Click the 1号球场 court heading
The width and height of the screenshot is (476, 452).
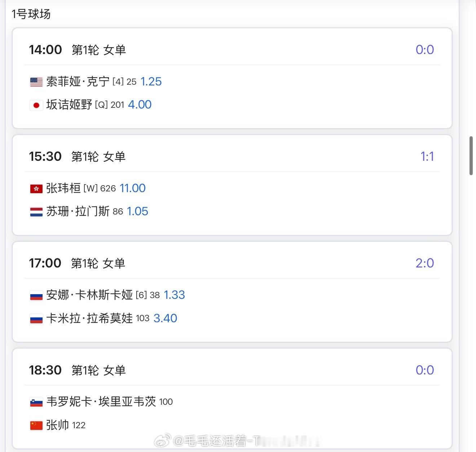tap(31, 14)
